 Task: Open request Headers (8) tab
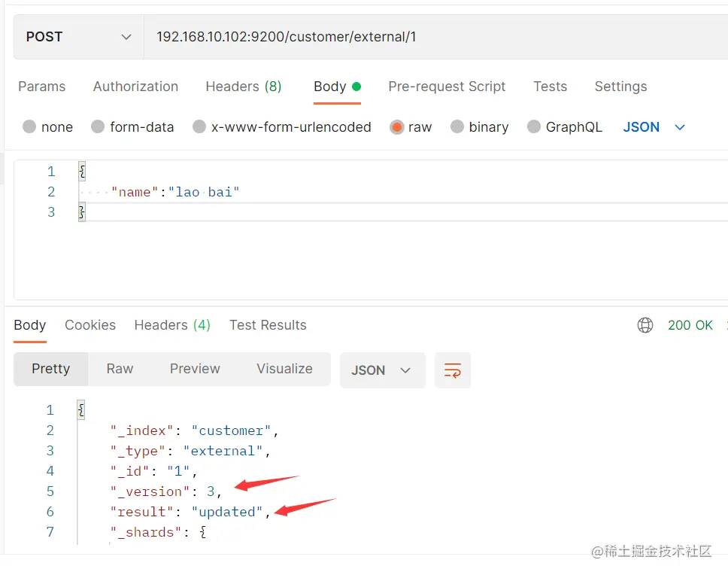(x=243, y=87)
